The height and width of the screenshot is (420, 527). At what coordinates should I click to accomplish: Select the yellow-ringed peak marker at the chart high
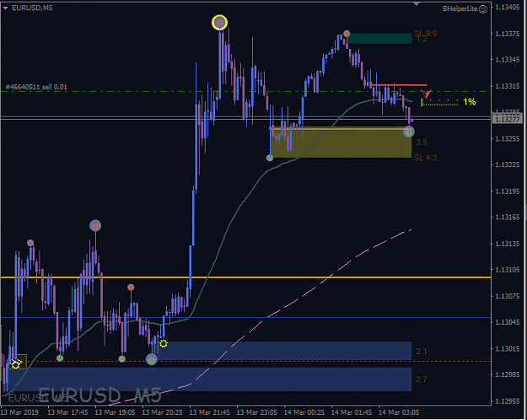(219, 23)
